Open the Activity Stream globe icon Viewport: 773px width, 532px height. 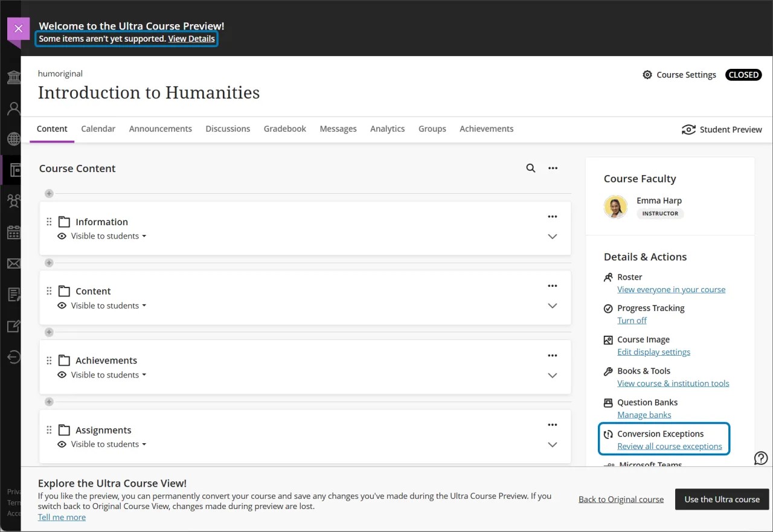(x=13, y=139)
